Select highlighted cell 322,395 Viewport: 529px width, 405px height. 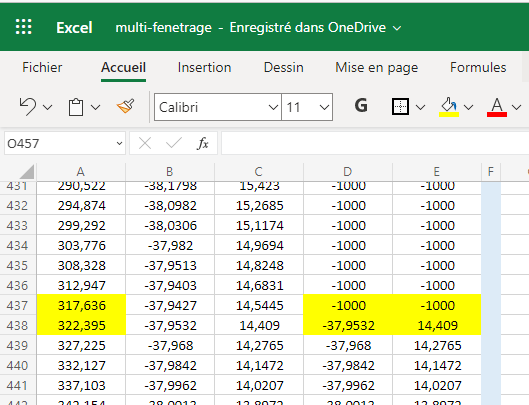click(81, 325)
